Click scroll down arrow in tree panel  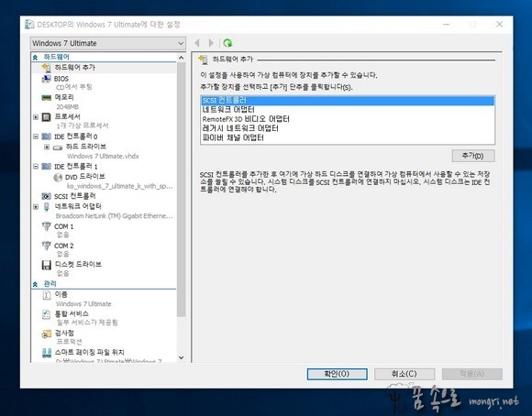point(182,357)
